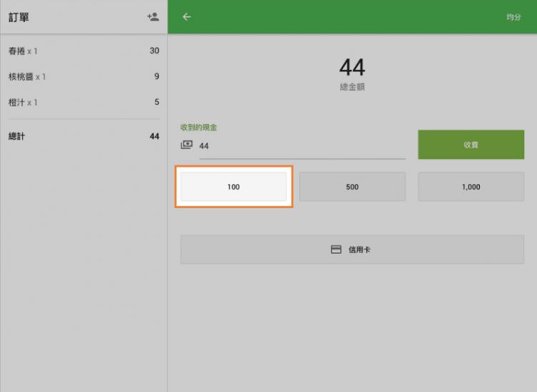The image size is (537, 392).
Task: Select the 核桃醬 x 1 order item
Action: point(27,77)
